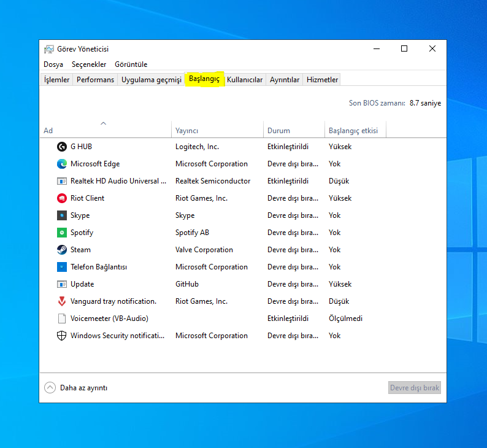Click the Daha az ayrıntı label
The height and width of the screenshot is (448, 487).
[x=83, y=388]
